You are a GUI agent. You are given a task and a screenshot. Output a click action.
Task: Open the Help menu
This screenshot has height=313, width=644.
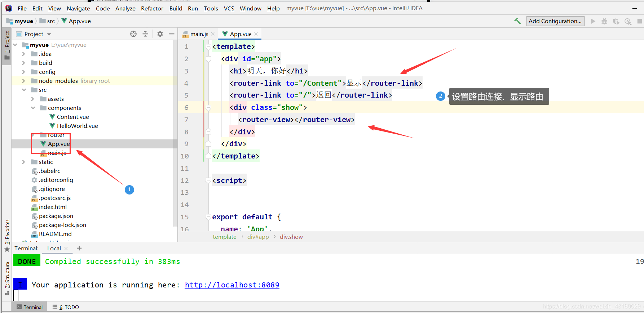(x=273, y=8)
